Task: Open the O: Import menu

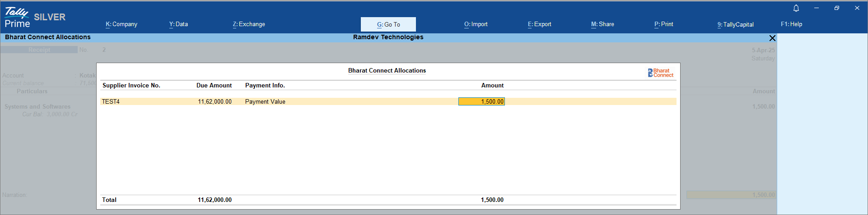Action: pos(476,24)
